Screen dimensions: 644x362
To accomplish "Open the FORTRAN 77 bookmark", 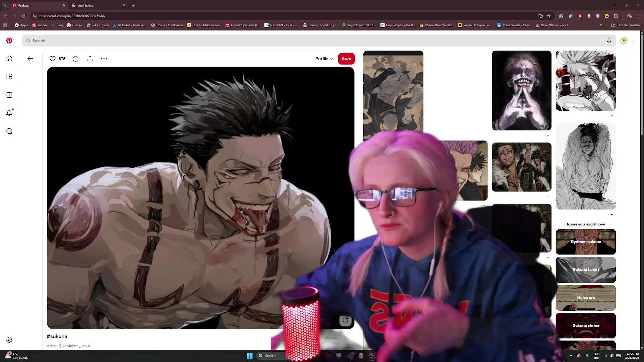I will 281,25.
